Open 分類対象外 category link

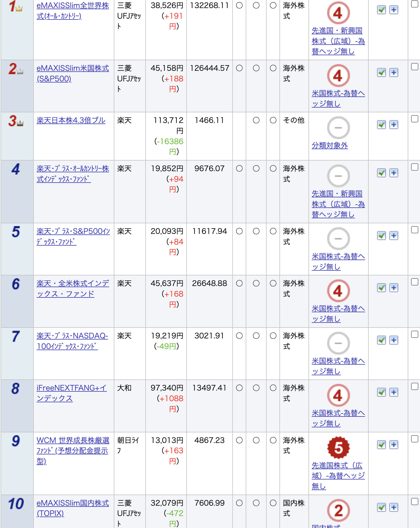click(x=330, y=146)
